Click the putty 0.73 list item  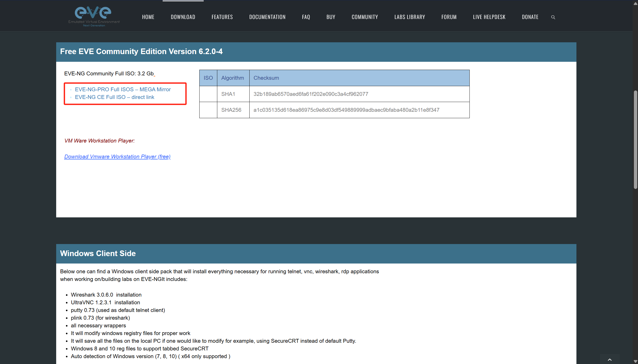pyautogui.click(x=118, y=310)
